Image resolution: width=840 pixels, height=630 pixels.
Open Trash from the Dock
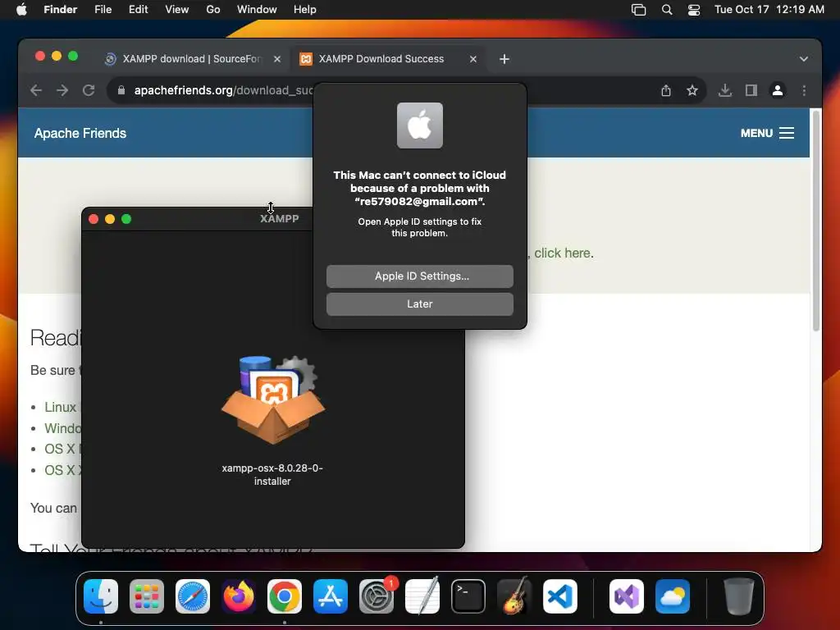pyautogui.click(x=739, y=596)
